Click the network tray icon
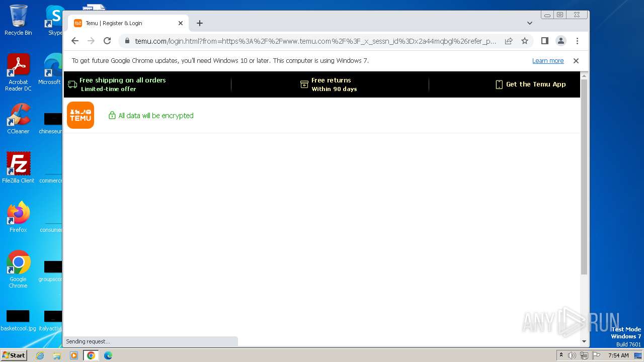Screen dimensions: 644x362 point(584,355)
